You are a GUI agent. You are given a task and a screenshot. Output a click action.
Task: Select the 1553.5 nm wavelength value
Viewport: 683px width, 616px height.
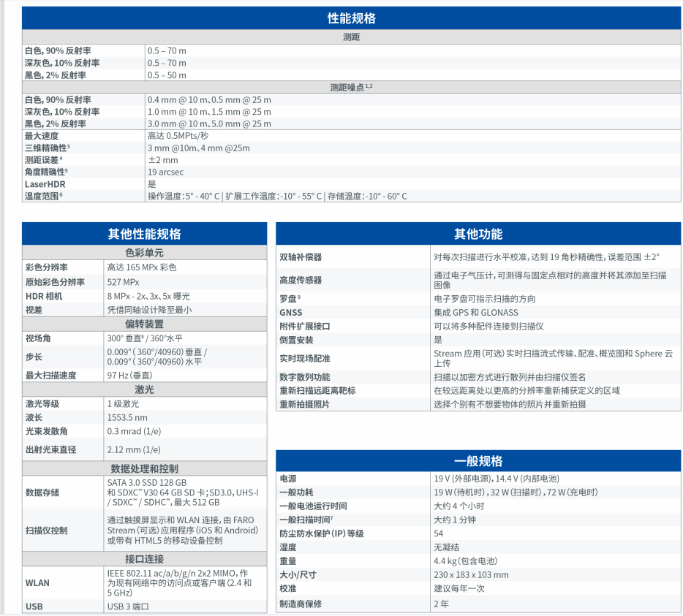coord(127,417)
